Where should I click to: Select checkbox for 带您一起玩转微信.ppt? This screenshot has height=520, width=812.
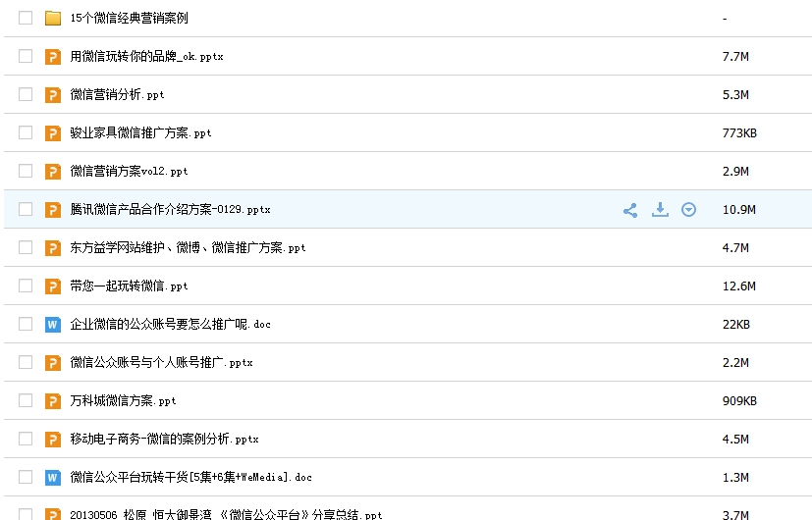click(26, 286)
